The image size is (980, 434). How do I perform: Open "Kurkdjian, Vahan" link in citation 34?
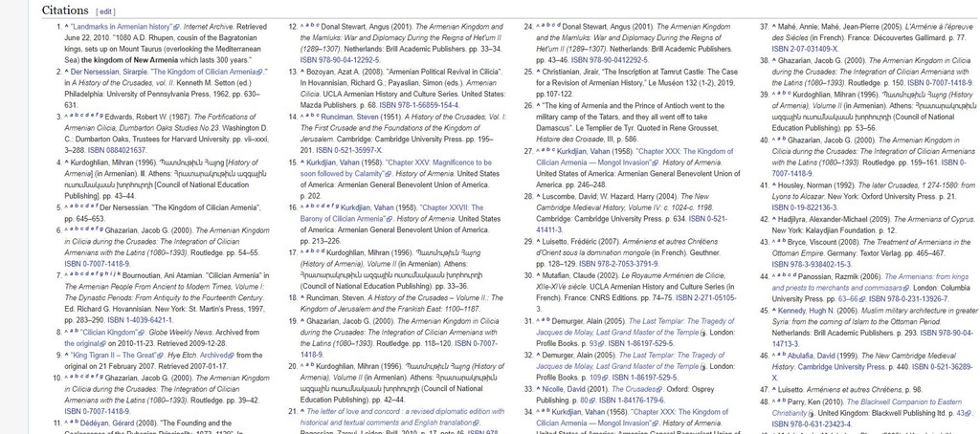tap(577, 412)
